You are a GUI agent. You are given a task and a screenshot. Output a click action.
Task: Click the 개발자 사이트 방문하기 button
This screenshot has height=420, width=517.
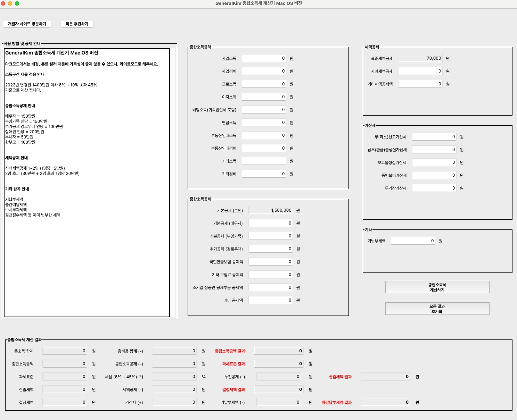click(x=27, y=24)
